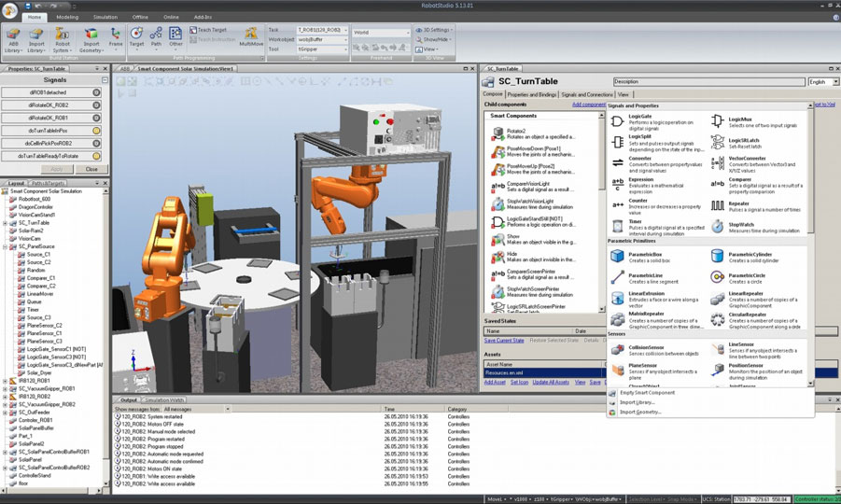Screen dimensions: 841x504
Task: Click the Close button in Signals panel
Action: pyautogui.click(x=91, y=169)
